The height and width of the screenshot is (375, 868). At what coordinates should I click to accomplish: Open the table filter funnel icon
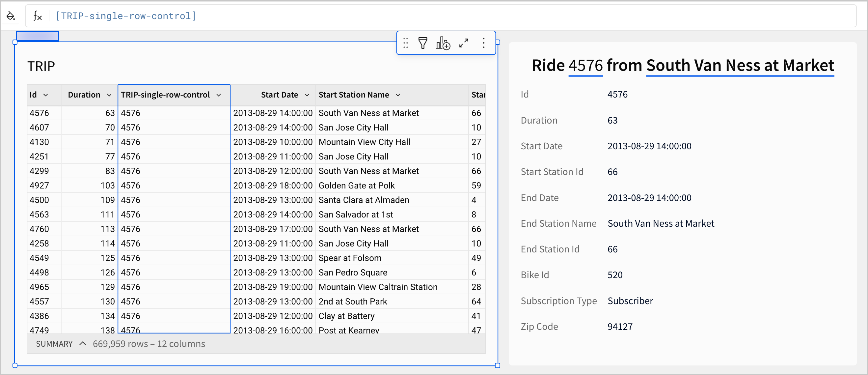[x=422, y=43]
